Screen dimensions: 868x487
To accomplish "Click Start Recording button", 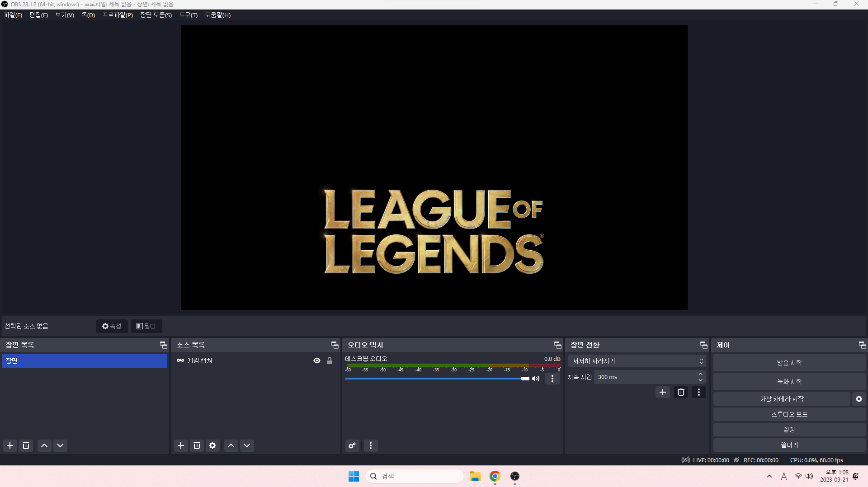I will (789, 382).
